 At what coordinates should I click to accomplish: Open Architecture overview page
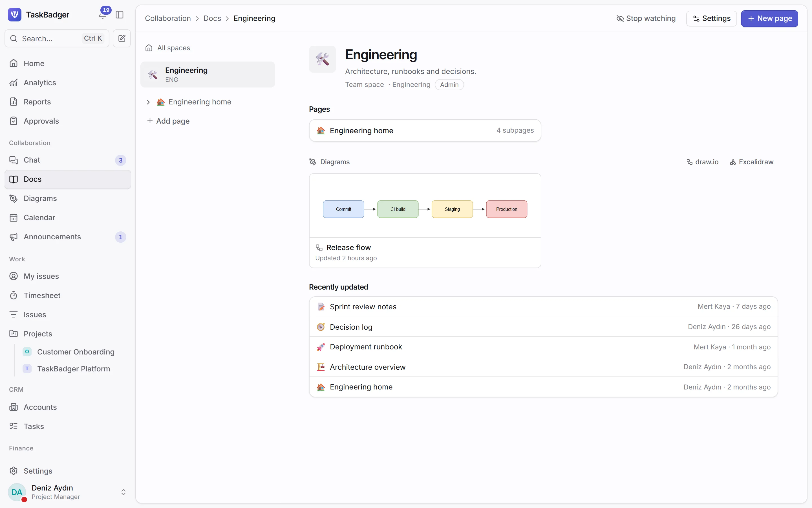click(x=543, y=367)
